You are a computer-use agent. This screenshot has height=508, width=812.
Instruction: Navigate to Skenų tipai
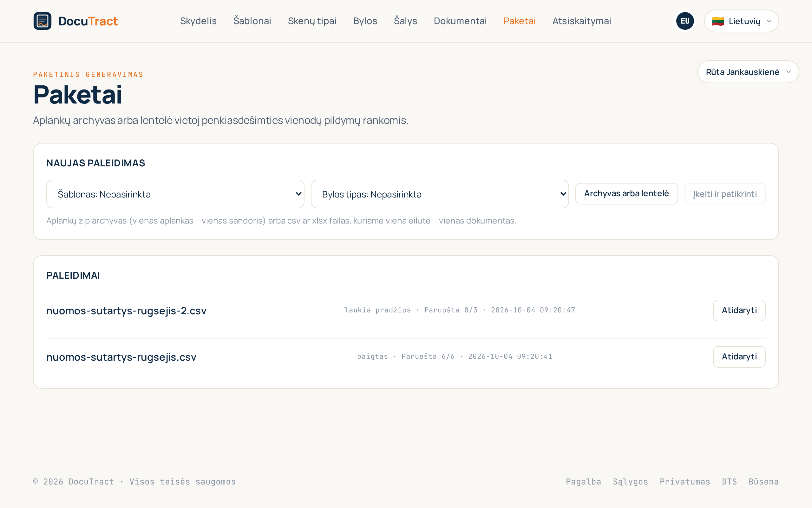click(x=312, y=21)
